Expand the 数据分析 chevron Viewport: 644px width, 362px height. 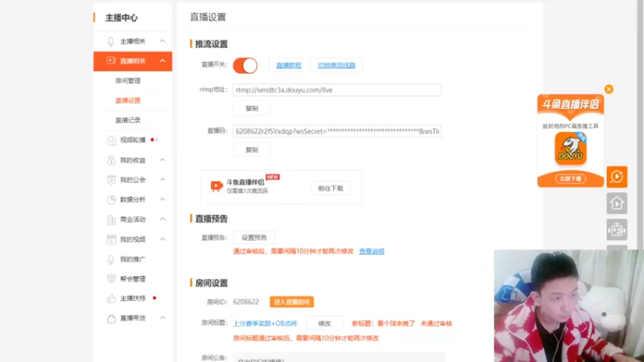click(163, 199)
